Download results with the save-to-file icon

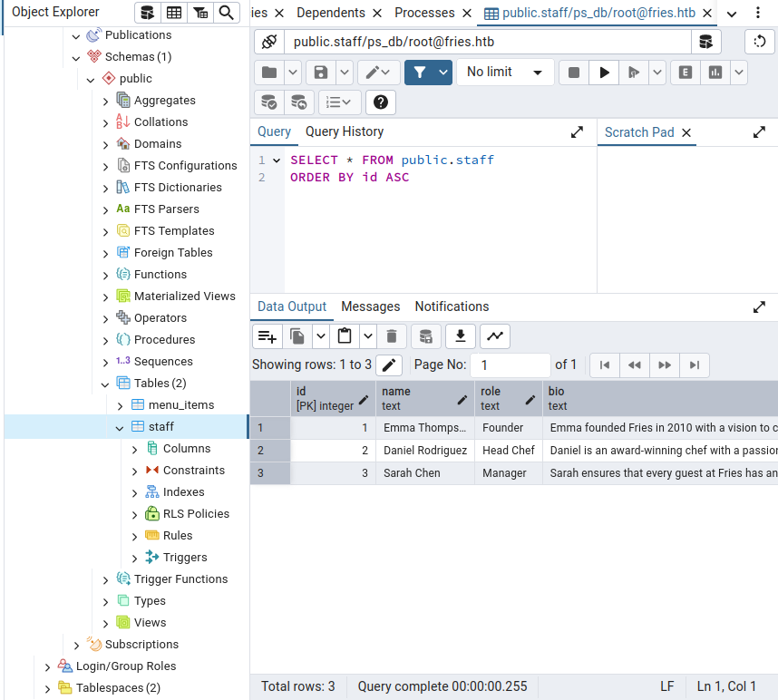461,336
